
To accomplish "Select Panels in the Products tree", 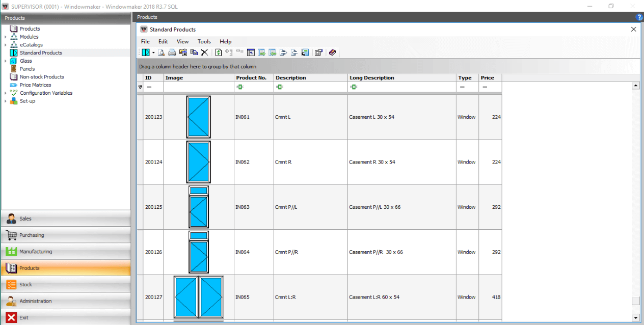I will point(27,69).
